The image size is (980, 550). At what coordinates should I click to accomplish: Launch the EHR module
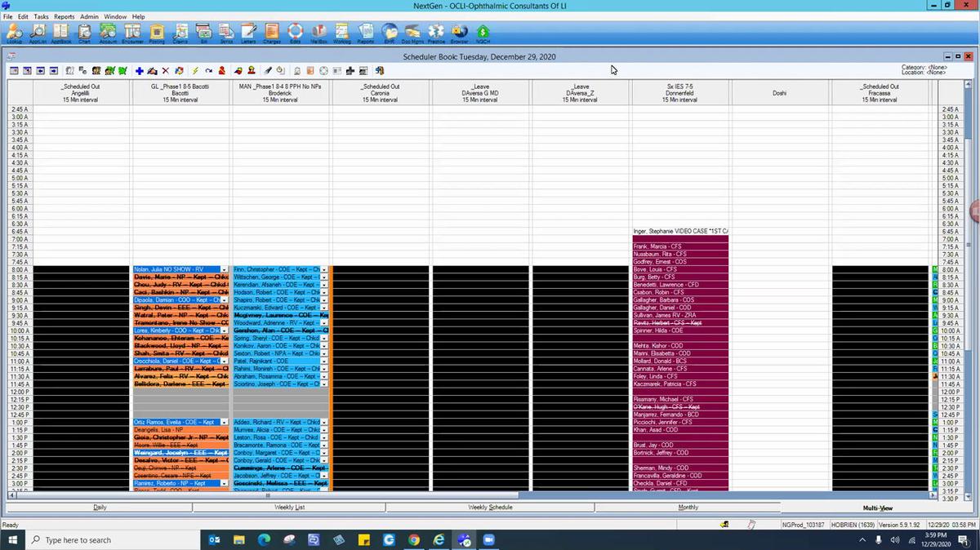[390, 33]
